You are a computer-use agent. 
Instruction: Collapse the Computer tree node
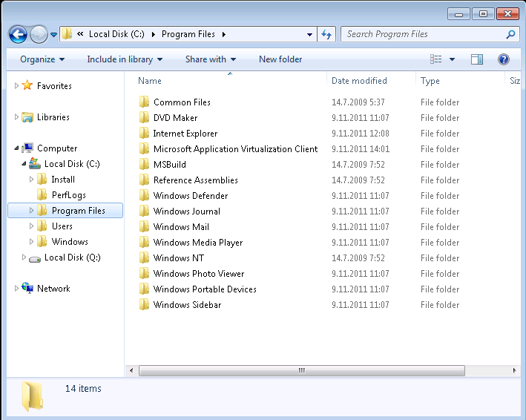[16, 148]
